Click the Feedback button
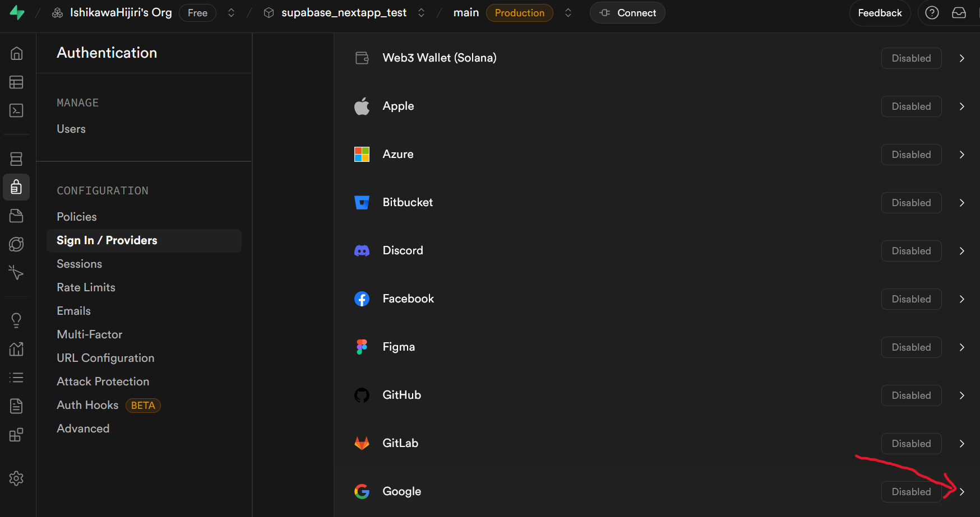This screenshot has height=517, width=980. (x=880, y=13)
